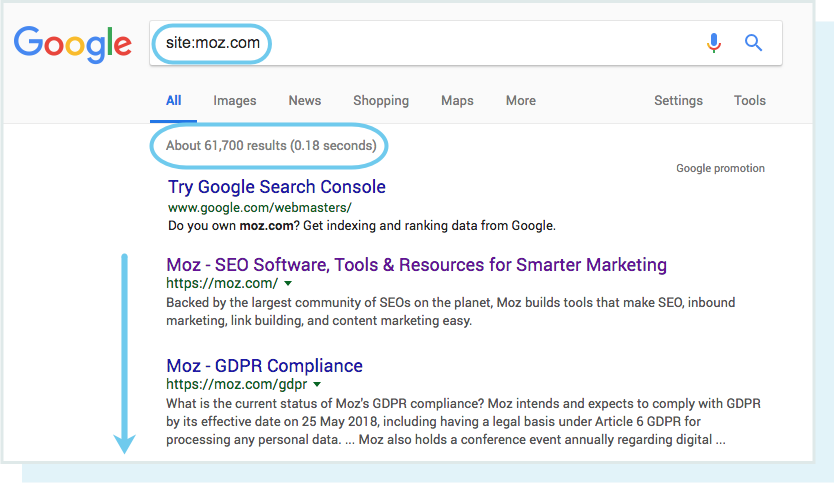834x483 pixels.
Task: Switch to the Images tab
Action: pyautogui.click(x=235, y=100)
